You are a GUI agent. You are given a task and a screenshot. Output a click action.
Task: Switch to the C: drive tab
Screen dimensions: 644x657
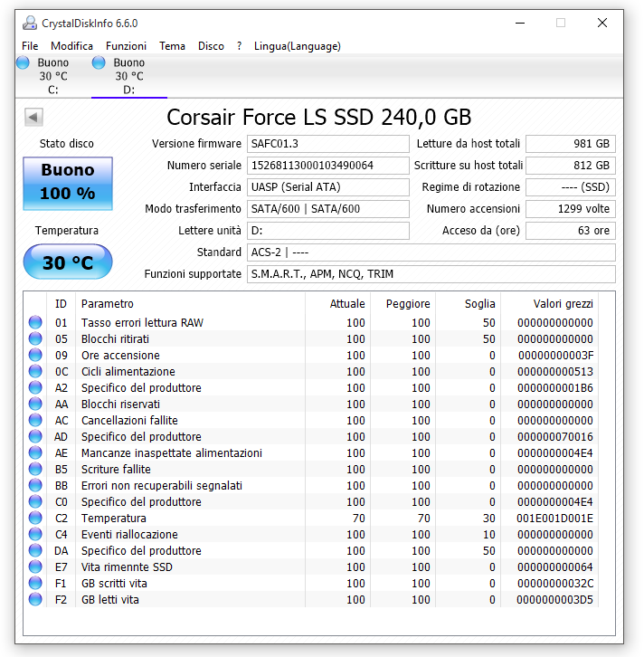[52, 76]
